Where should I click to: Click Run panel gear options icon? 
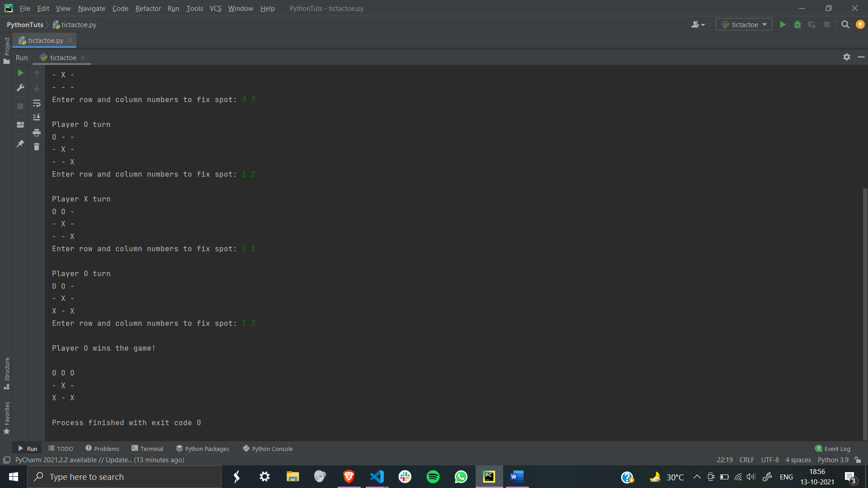[847, 57]
